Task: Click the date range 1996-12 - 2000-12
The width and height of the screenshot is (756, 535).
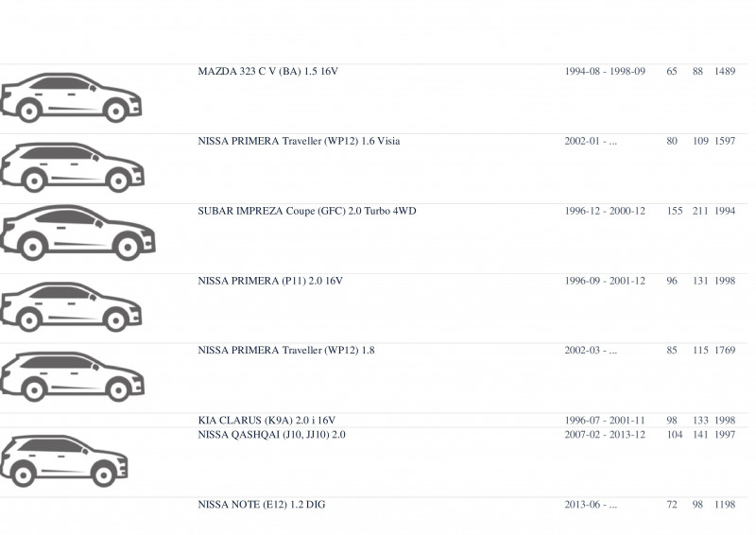Action: point(605,212)
